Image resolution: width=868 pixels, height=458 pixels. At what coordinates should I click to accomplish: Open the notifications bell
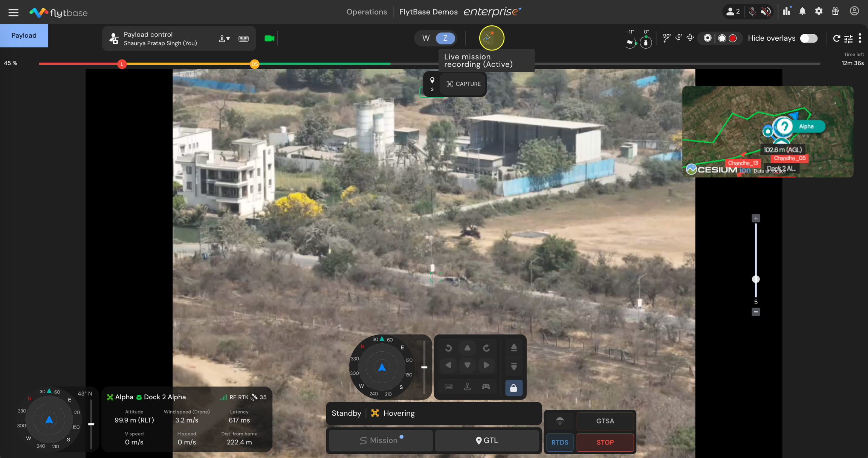(x=802, y=11)
